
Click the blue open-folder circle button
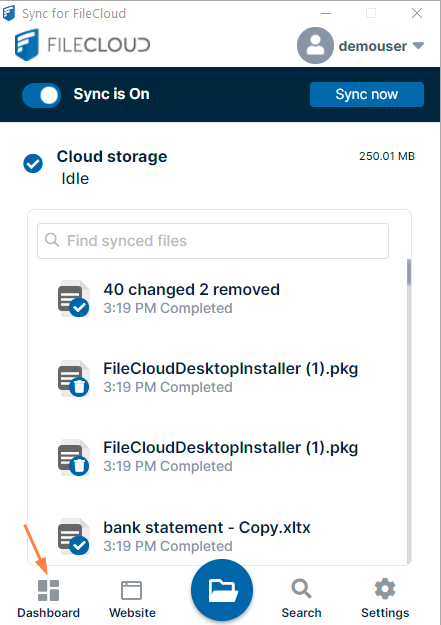pos(222,590)
